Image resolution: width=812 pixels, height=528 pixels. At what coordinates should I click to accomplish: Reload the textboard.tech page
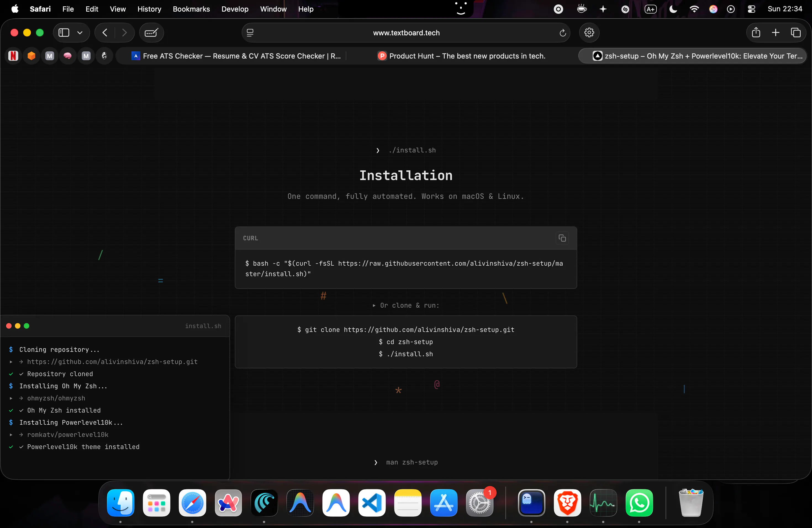coord(563,33)
